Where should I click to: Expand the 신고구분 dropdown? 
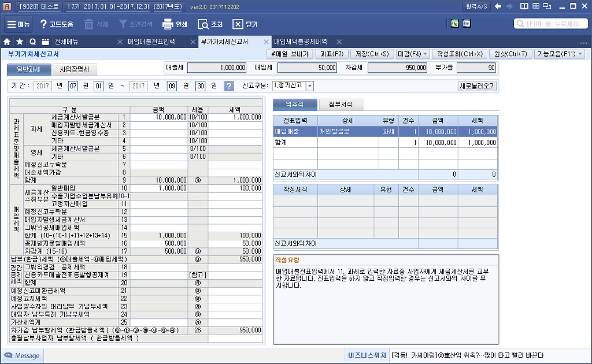coord(309,86)
